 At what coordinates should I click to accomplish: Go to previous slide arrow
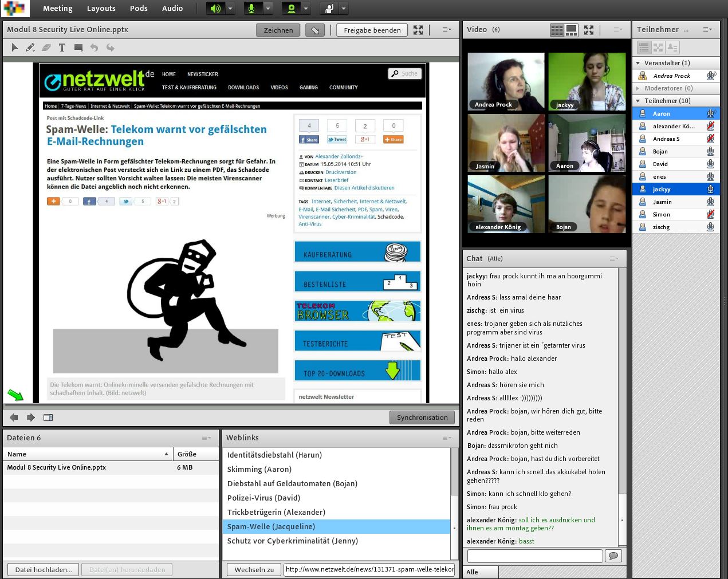tap(14, 417)
